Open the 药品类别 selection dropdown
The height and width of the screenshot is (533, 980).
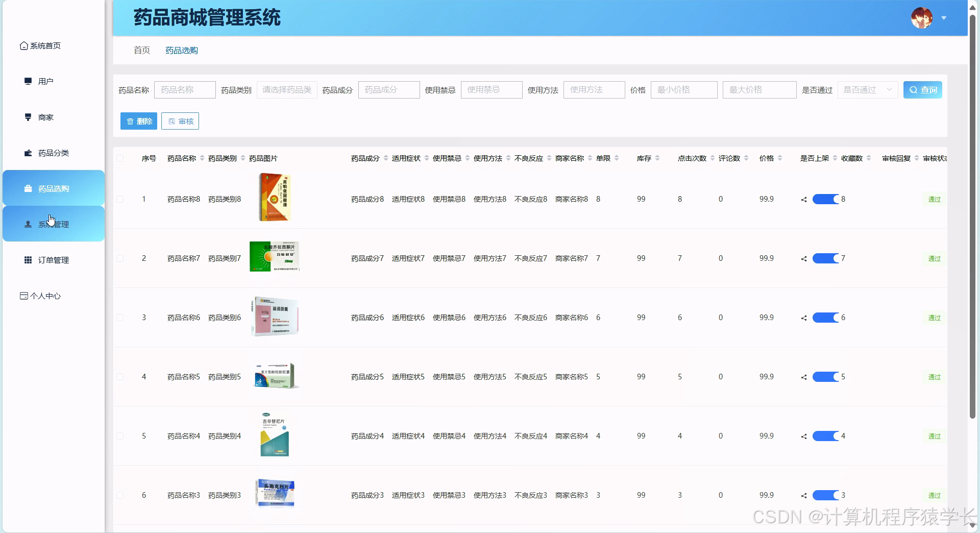coord(287,89)
